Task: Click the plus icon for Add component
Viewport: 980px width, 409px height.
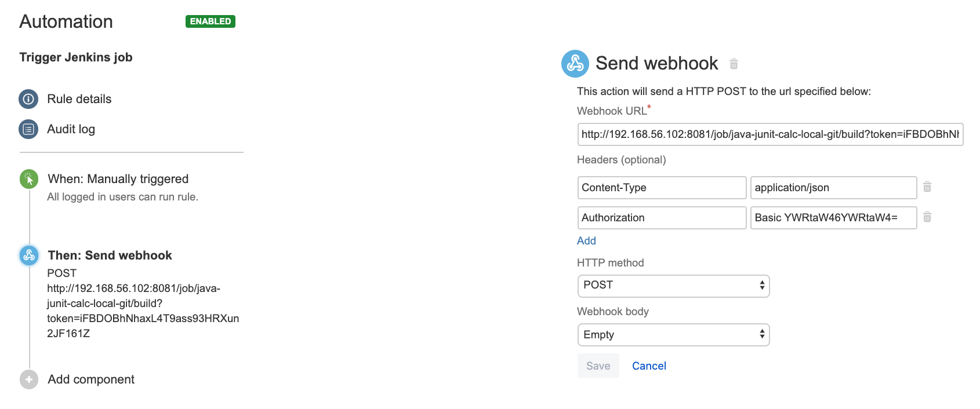Action: point(29,379)
